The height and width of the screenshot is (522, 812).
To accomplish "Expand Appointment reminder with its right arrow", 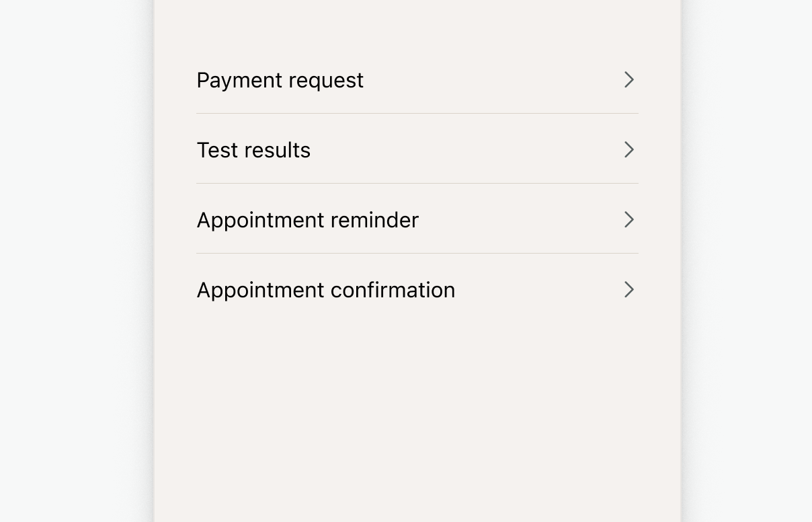I will pos(629,220).
